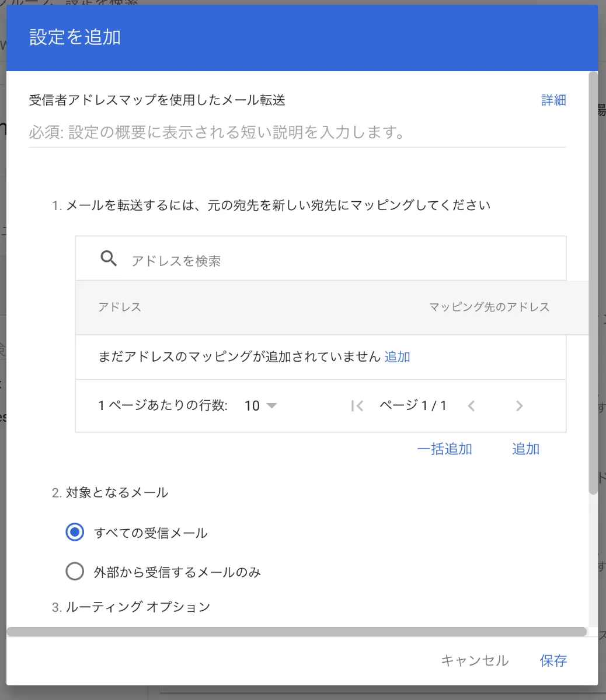
Task: Click the 一括追加 bulk add link
Action: point(445,449)
